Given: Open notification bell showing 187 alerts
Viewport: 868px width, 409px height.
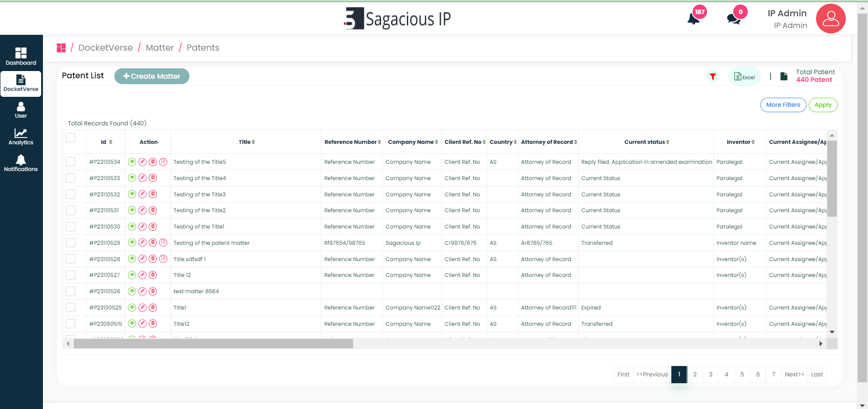Looking at the screenshot, I should pyautogui.click(x=693, y=19).
